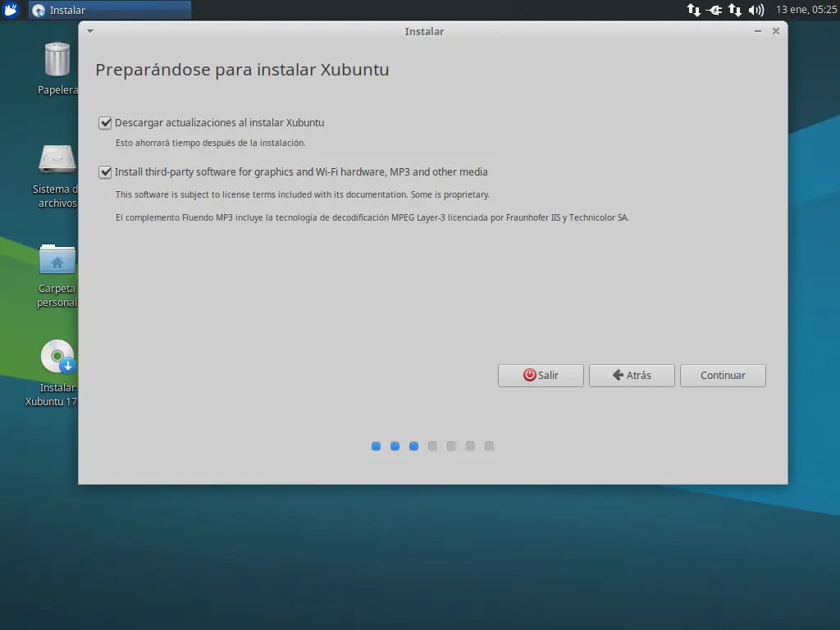Click the Preparándose para instalar Xubuntu heading
840x630 pixels.
(x=242, y=70)
